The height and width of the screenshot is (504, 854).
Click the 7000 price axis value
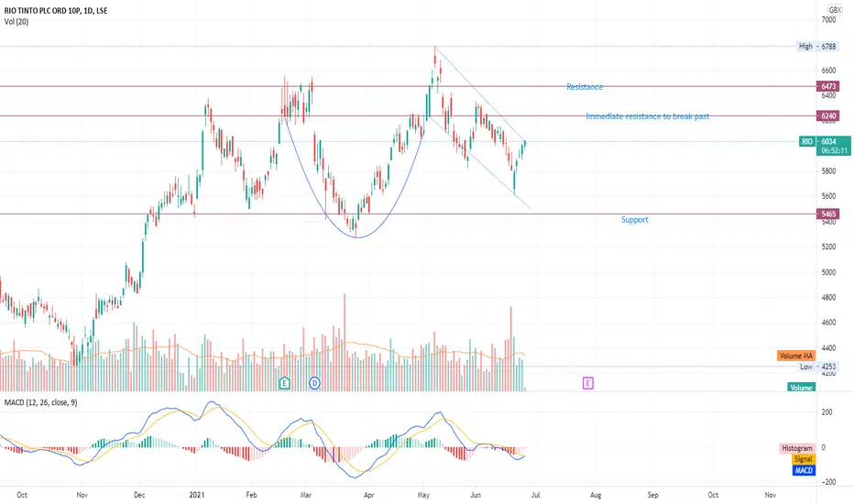[828, 19]
